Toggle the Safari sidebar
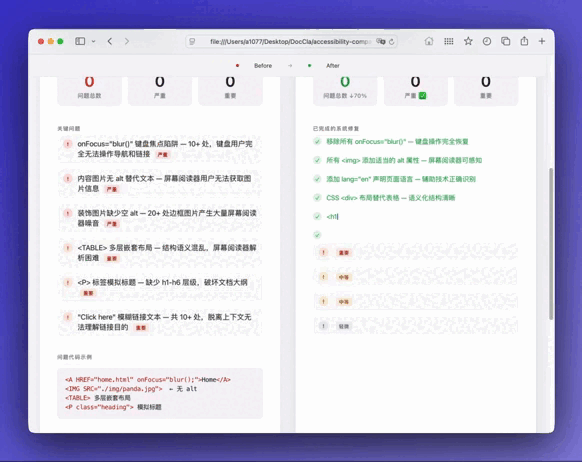Image resolution: width=582 pixels, height=462 pixels. coord(80,41)
